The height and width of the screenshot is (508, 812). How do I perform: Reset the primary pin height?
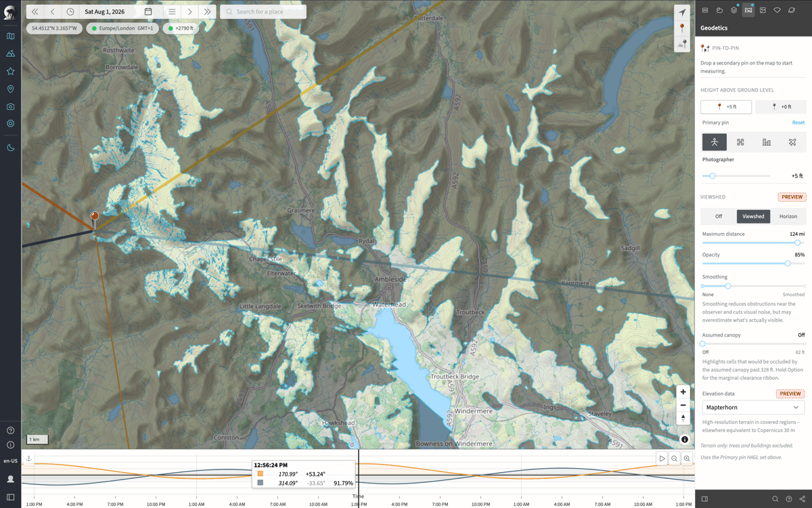tap(798, 123)
